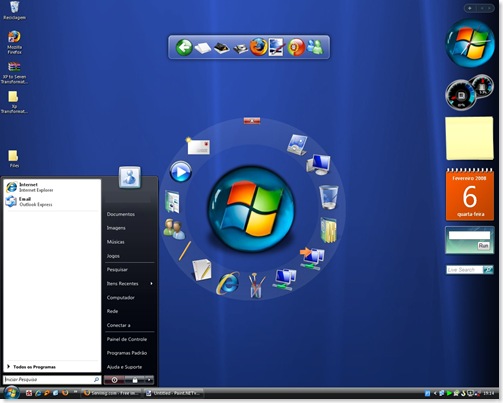Viewport: 503px width, 403px height.
Task: Open Programas Padrão
Action: pyautogui.click(x=127, y=353)
